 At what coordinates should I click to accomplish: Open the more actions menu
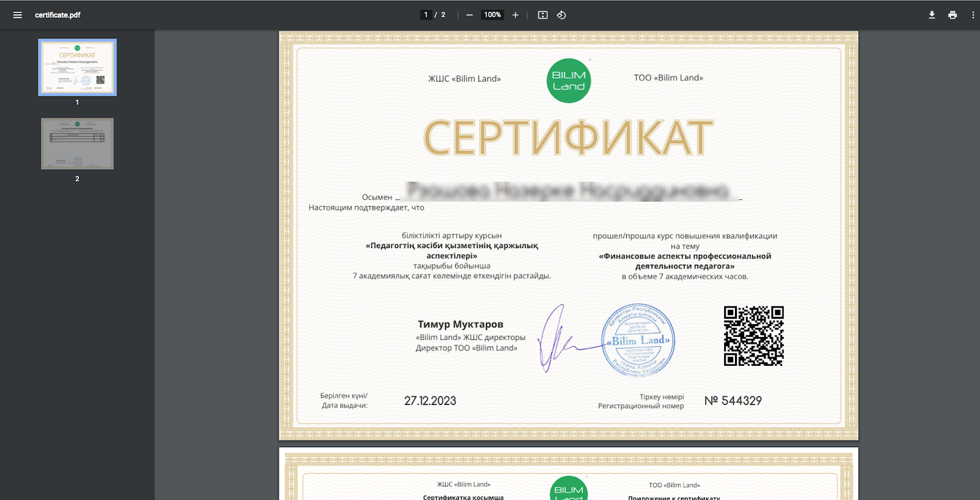[x=973, y=15]
